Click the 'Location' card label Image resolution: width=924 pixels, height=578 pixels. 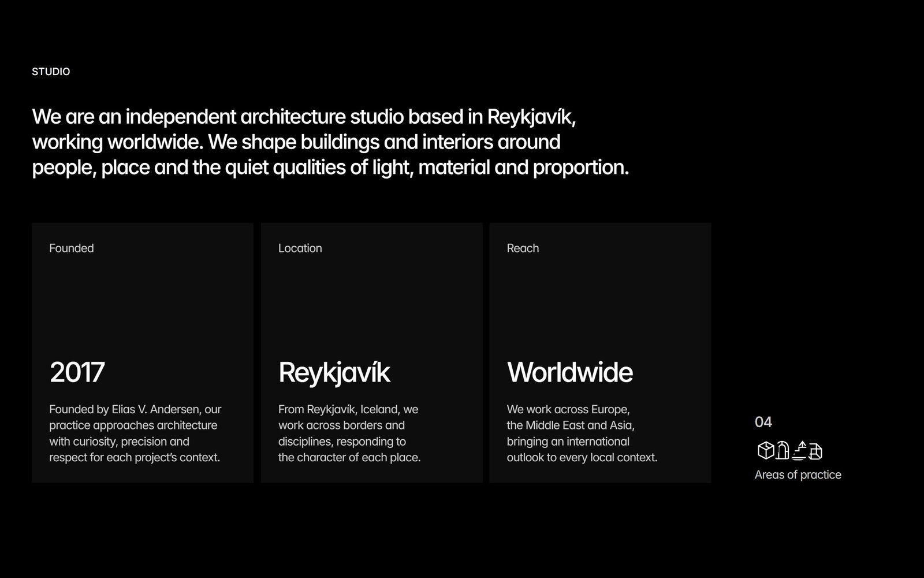point(300,248)
